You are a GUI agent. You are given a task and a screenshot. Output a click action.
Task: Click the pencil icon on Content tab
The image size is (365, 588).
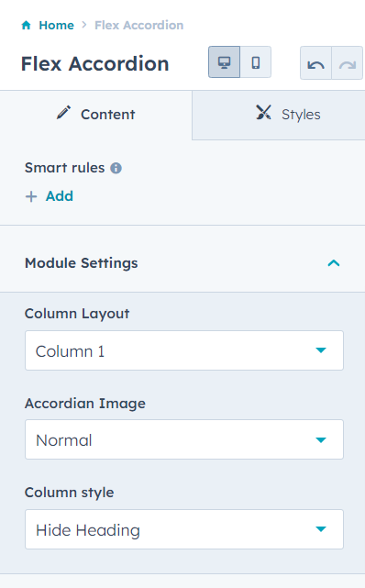click(x=63, y=113)
